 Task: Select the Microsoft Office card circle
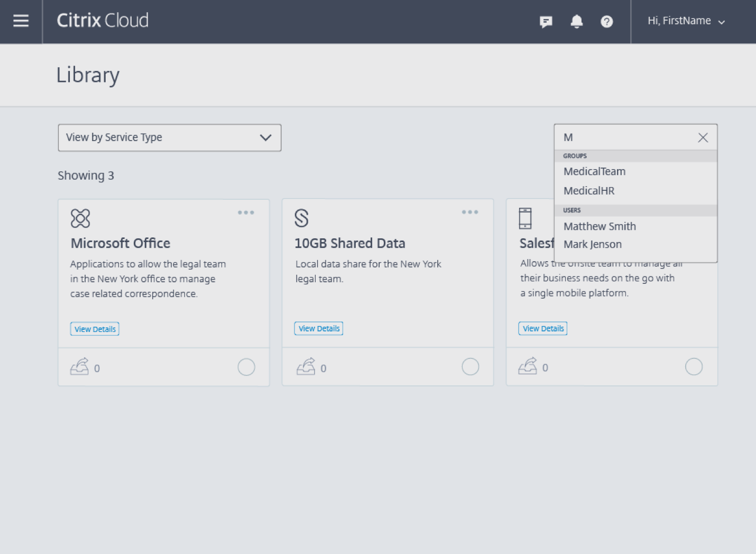coord(246,367)
